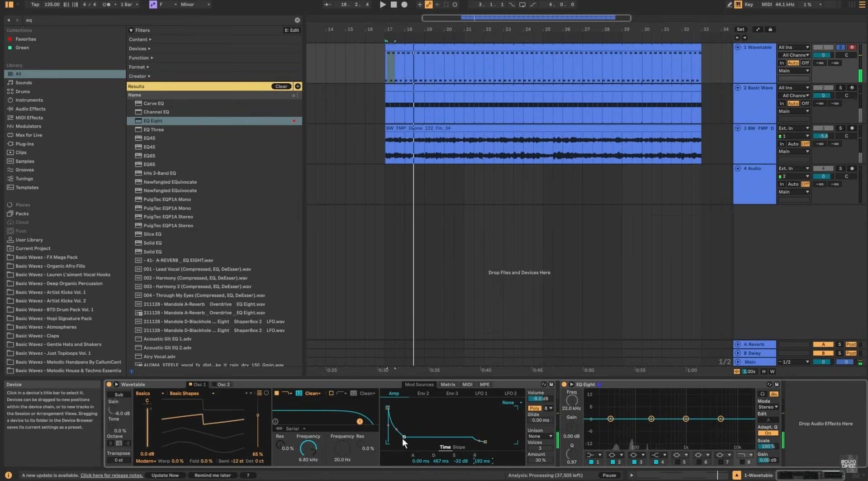Open the All Ins input dropdown on Wavetable track
This screenshot has width=868, height=481.
794,47
